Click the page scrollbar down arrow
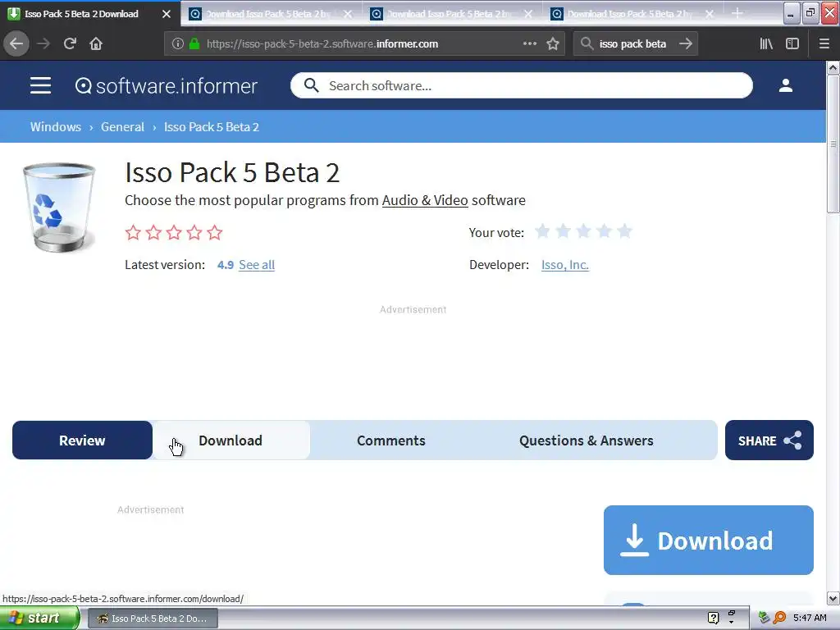This screenshot has width=840, height=630. [833, 598]
